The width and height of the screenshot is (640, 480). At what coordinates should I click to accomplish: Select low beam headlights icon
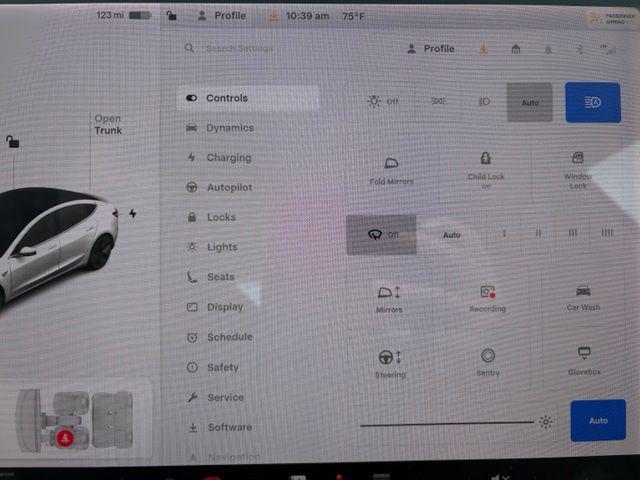[484, 101]
